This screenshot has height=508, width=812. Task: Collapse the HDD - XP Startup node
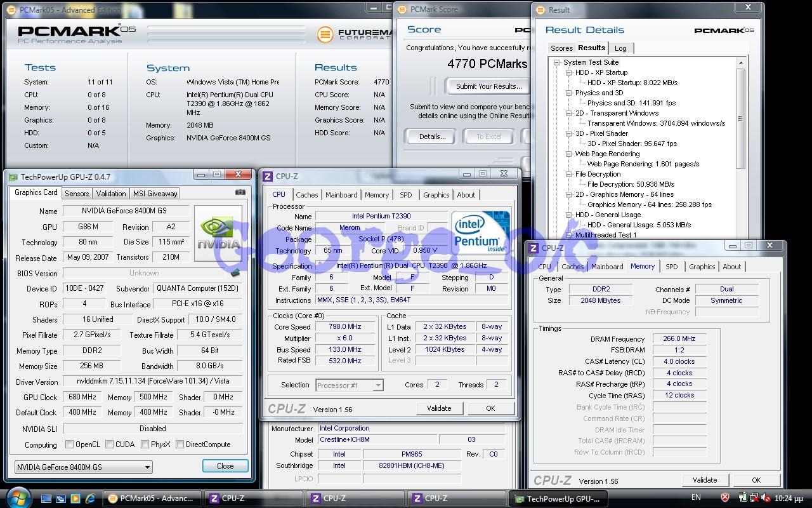click(569, 72)
